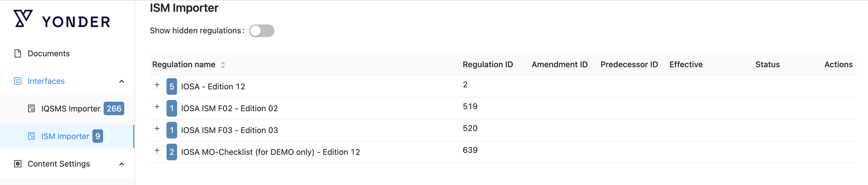This screenshot has height=185, width=868.
Task: Click the IOSA MO-Checklist regulation name
Action: (270, 152)
